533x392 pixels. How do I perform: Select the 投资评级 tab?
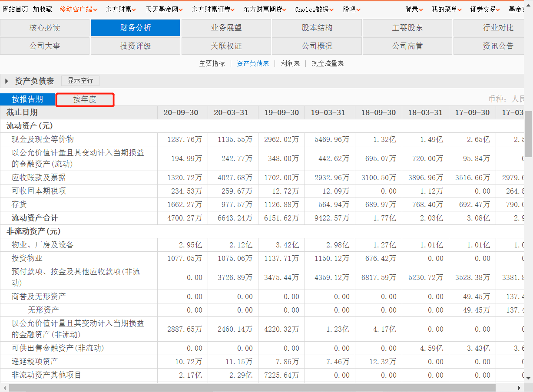[135, 46]
